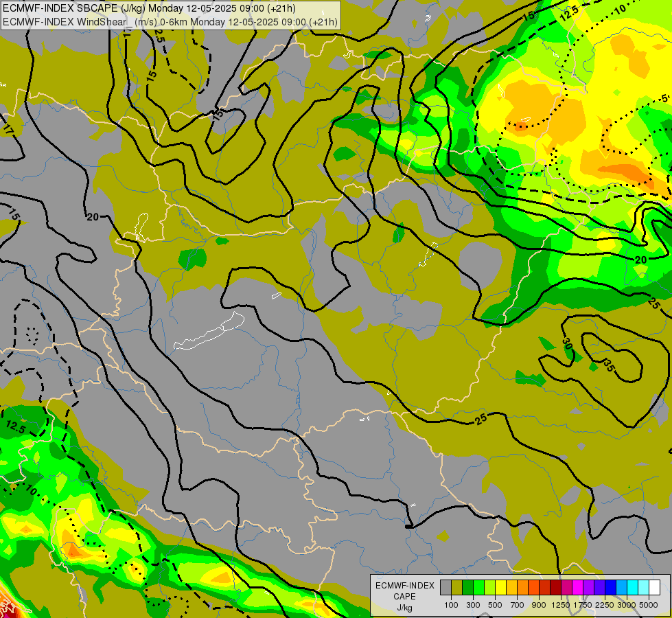Viewport: 672px width, 618px height.
Task: Click the SBCAPE title line at top
Action: point(149,8)
